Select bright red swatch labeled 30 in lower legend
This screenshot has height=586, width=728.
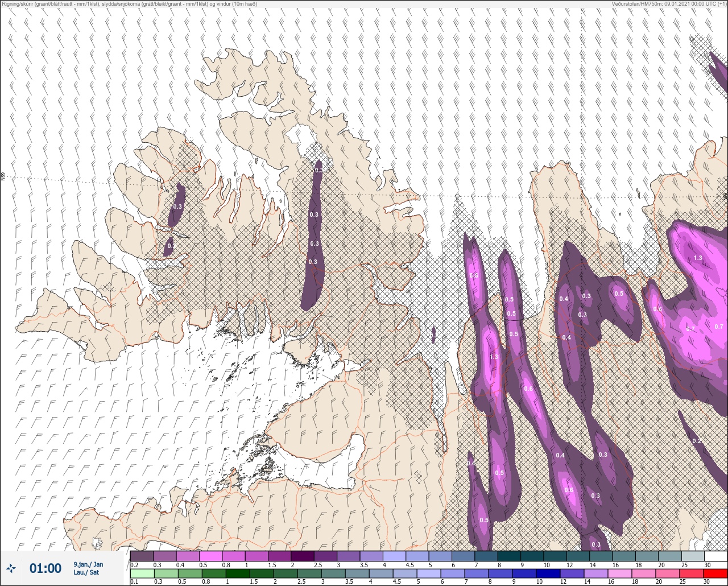click(x=715, y=573)
